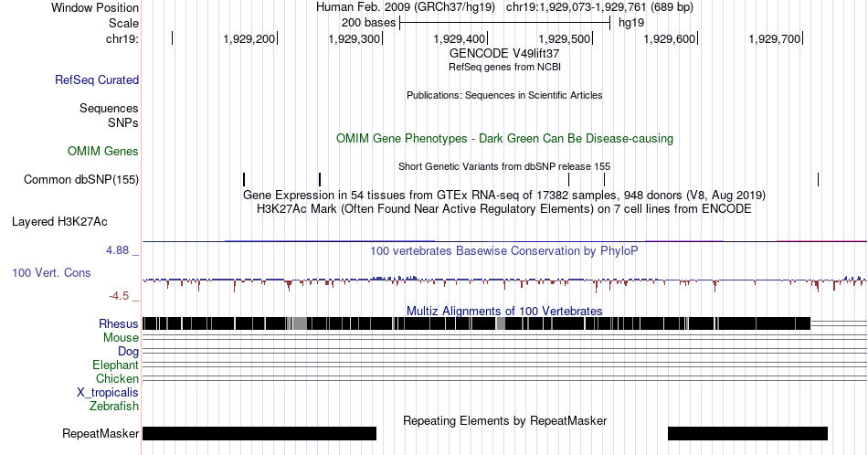Open the OMIM Genes track label
868x455 pixels.
(103, 151)
